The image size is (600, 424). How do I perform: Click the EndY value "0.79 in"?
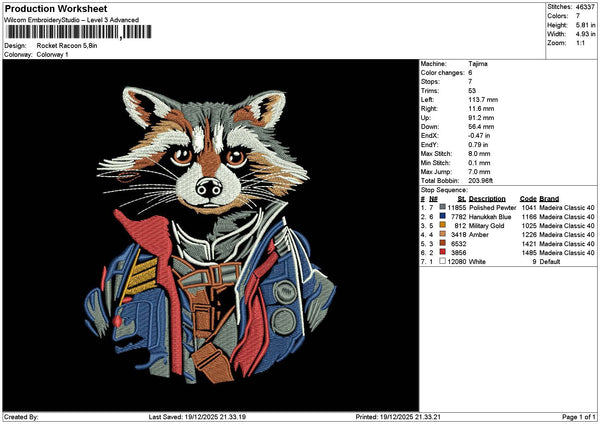[x=478, y=145]
